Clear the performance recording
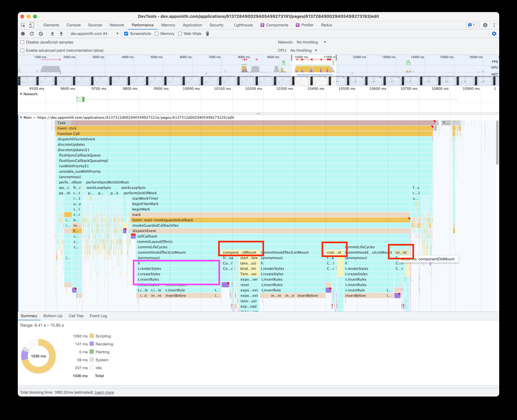This screenshot has height=420, width=517. pyautogui.click(x=41, y=34)
